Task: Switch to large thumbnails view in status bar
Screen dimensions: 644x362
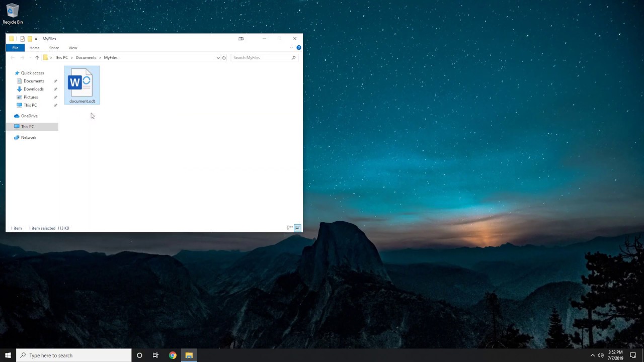Action: (298, 228)
